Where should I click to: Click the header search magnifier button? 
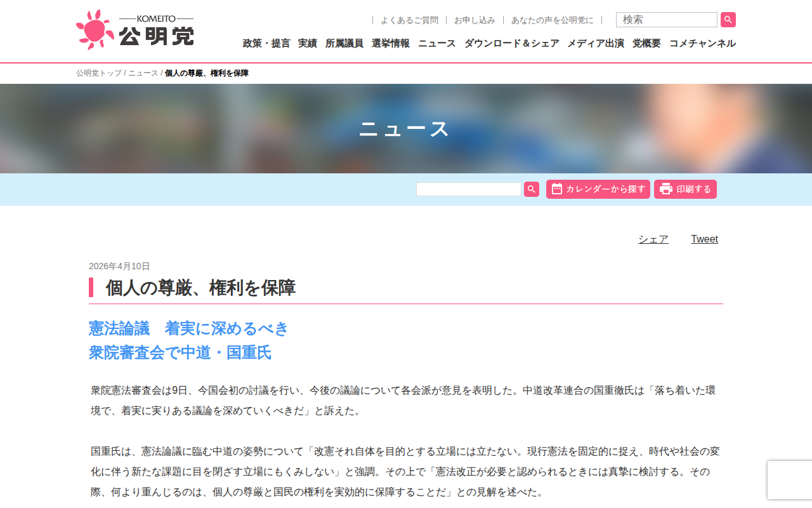[728, 20]
